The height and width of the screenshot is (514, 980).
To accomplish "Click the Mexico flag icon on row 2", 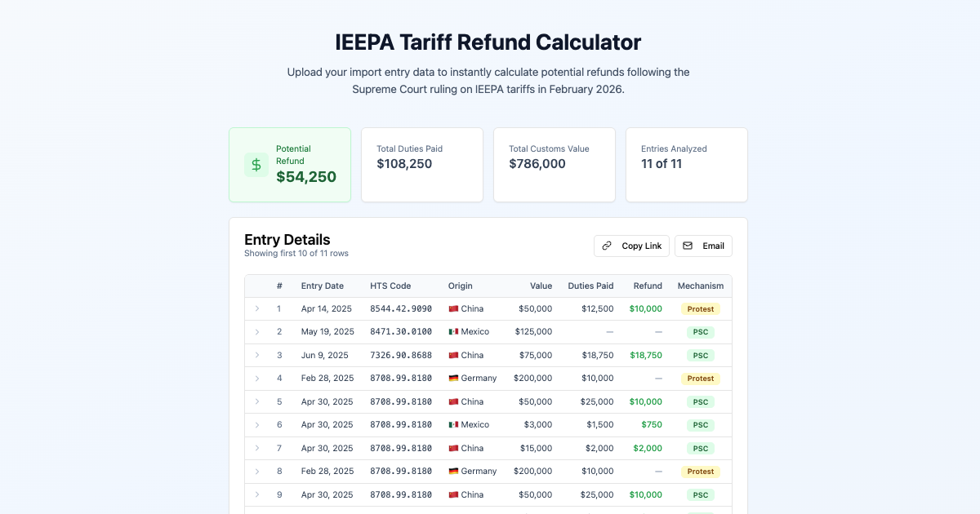I will pyautogui.click(x=452, y=332).
